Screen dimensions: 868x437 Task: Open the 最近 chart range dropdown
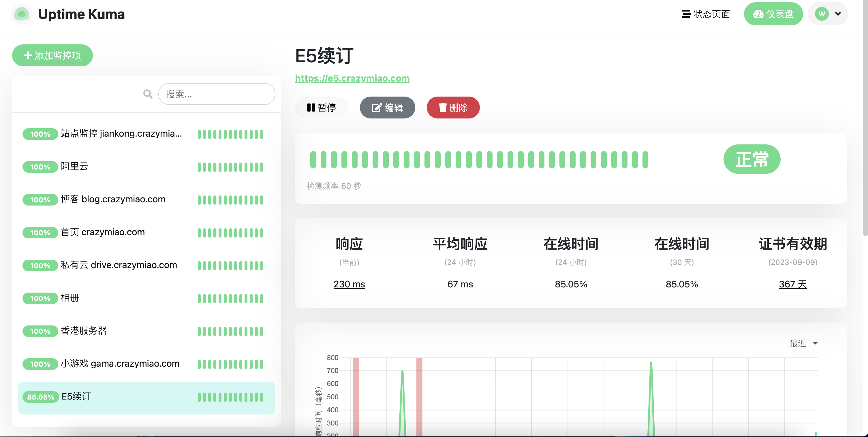click(804, 343)
